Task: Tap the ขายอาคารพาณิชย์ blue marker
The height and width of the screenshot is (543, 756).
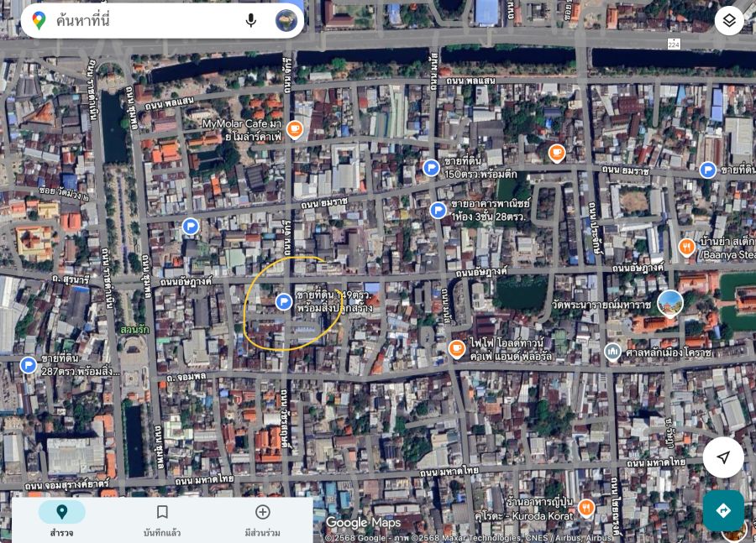Action: click(438, 210)
